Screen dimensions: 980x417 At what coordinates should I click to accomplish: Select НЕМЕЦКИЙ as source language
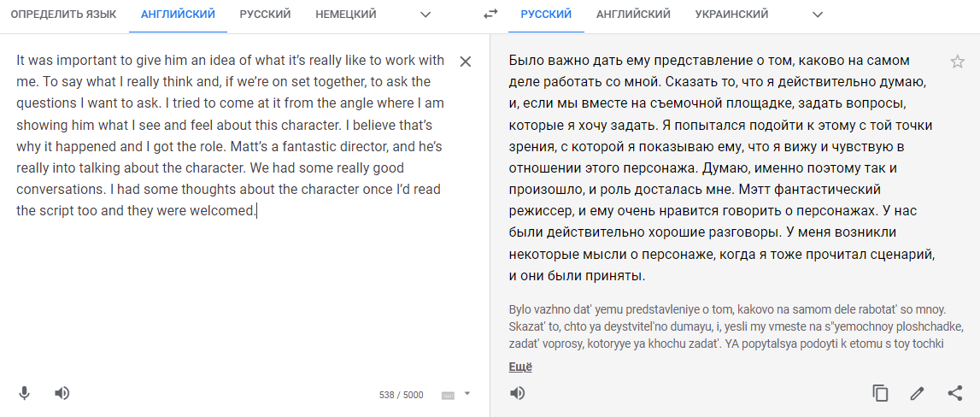click(346, 15)
